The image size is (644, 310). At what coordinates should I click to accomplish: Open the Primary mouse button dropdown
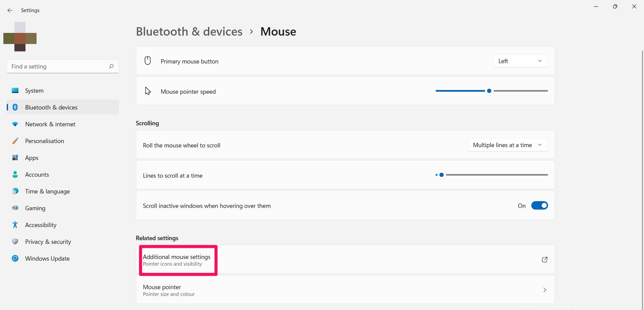(520, 61)
